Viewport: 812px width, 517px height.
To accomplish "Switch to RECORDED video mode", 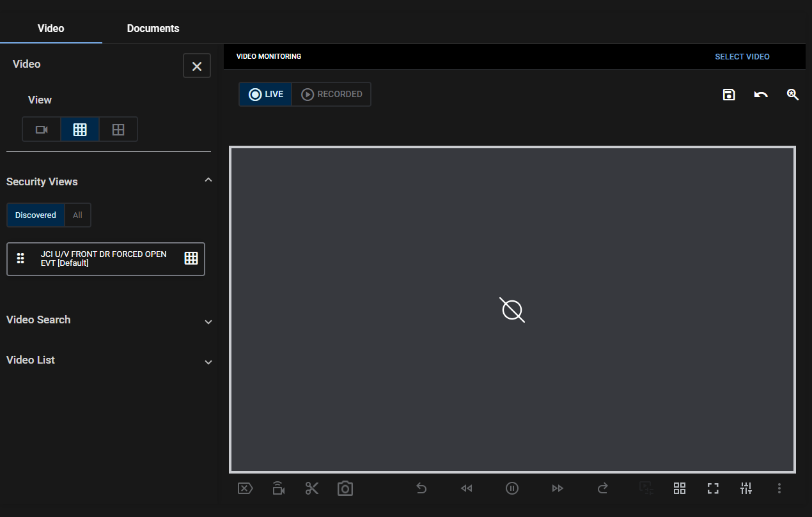I will 332,94.
